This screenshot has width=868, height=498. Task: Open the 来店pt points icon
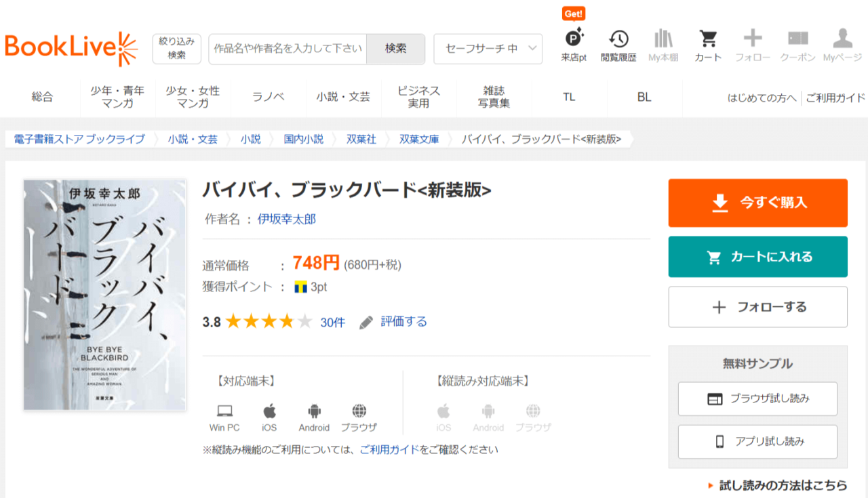[x=574, y=37]
